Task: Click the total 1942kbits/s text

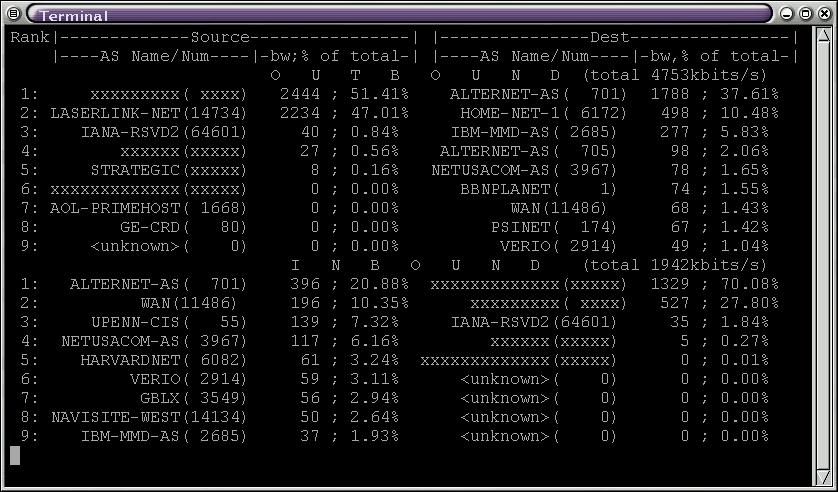Action: click(x=674, y=265)
